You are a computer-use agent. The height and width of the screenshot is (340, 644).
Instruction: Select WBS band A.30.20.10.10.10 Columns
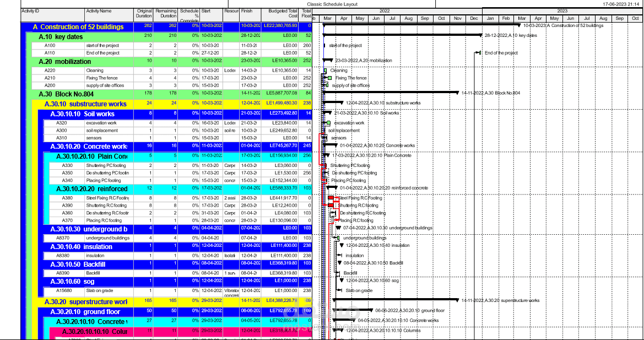[181, 331]
